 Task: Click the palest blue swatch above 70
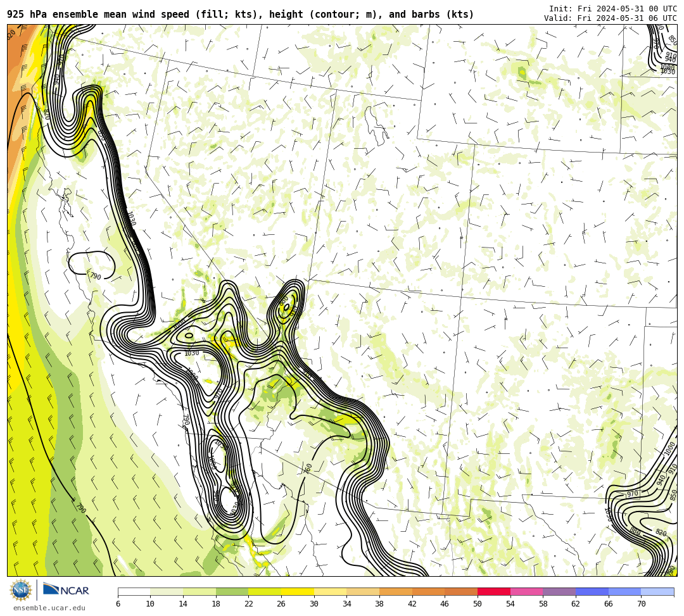tap(657, 591)
